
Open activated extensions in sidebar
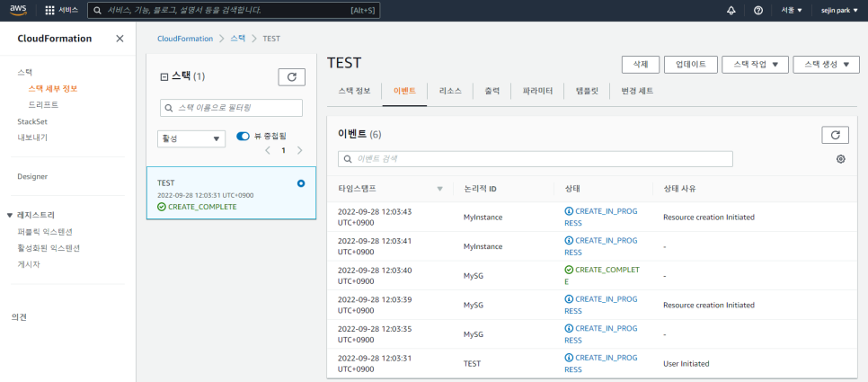click(49, 248)
